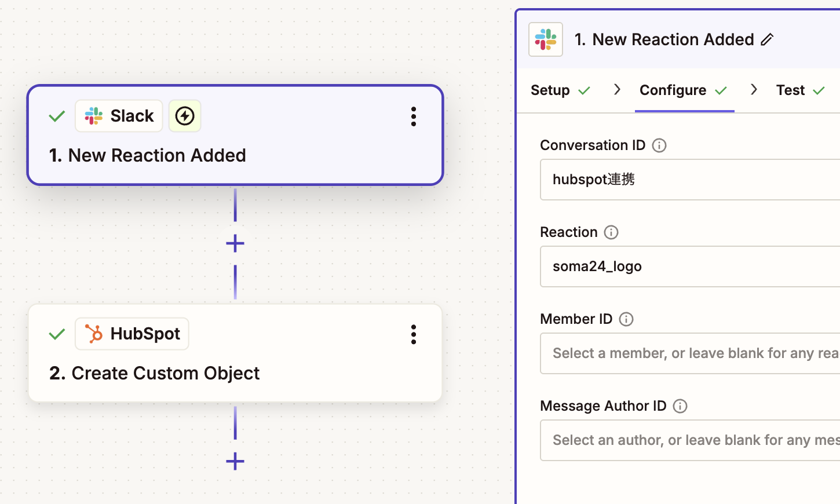Click the Message Author ID info icon

(x=680, y=406)
